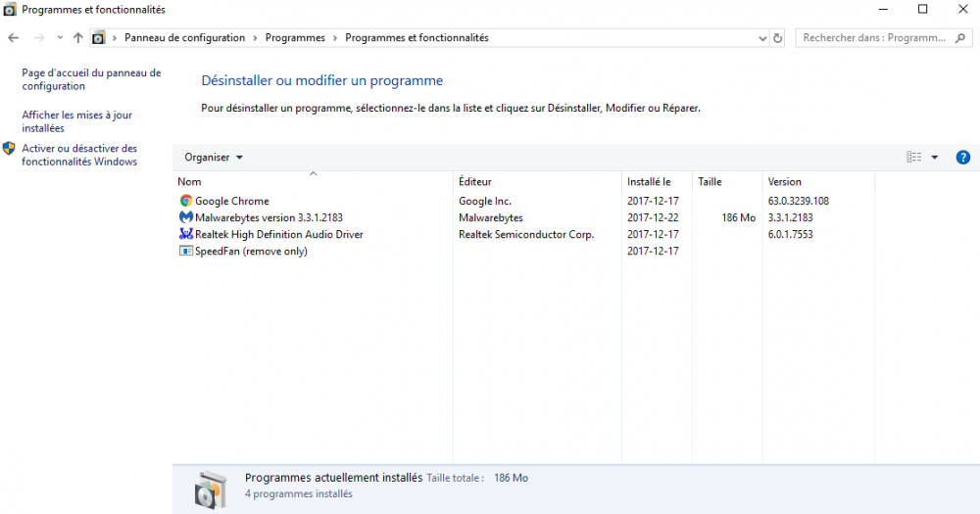Image resolution: width=980 pixels, height=514 pixels.
Task: Open Afficher les mises à jour installées
Action: pyautogui.click(x=76, y=121)
